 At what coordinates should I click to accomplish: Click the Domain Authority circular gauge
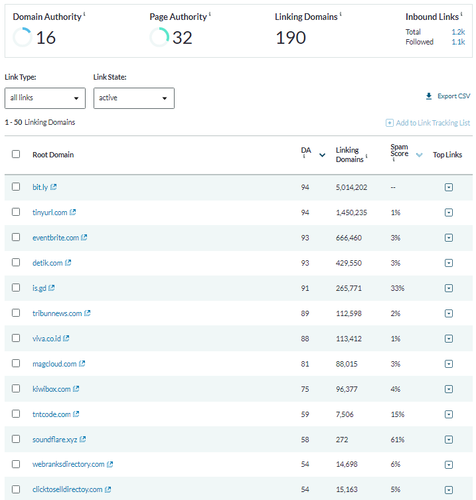pyautogui.click(x=22, y=37)
